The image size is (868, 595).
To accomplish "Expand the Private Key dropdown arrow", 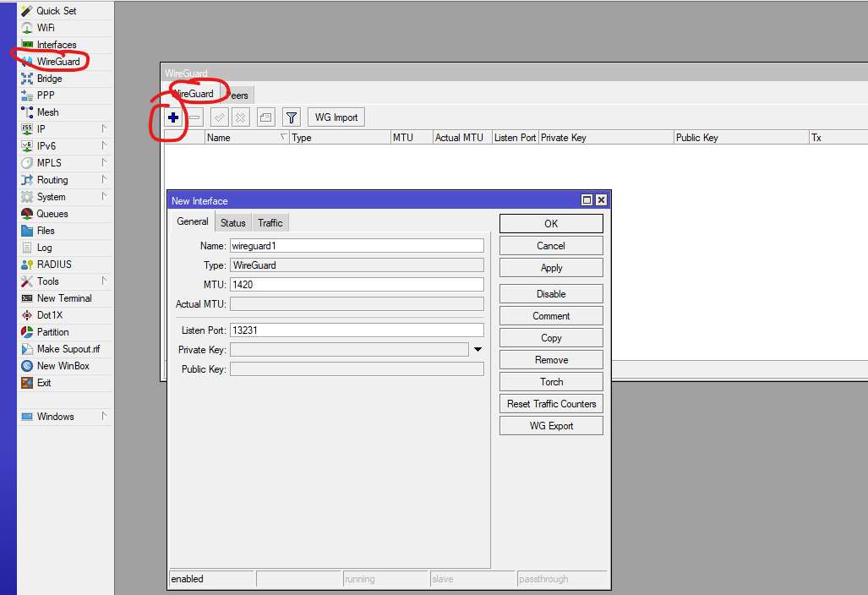I will [x=478, y=350].
